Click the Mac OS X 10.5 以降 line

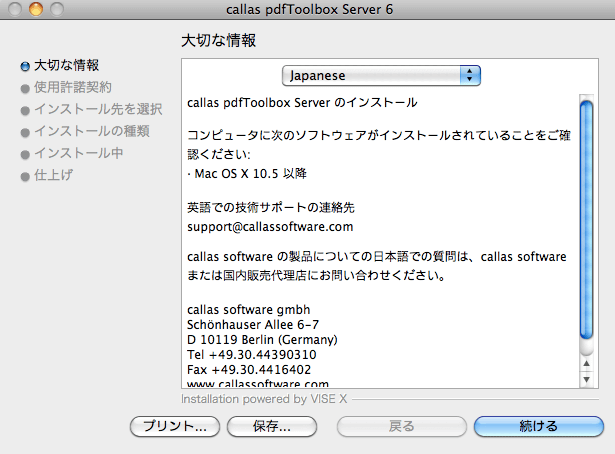[247, 173]
